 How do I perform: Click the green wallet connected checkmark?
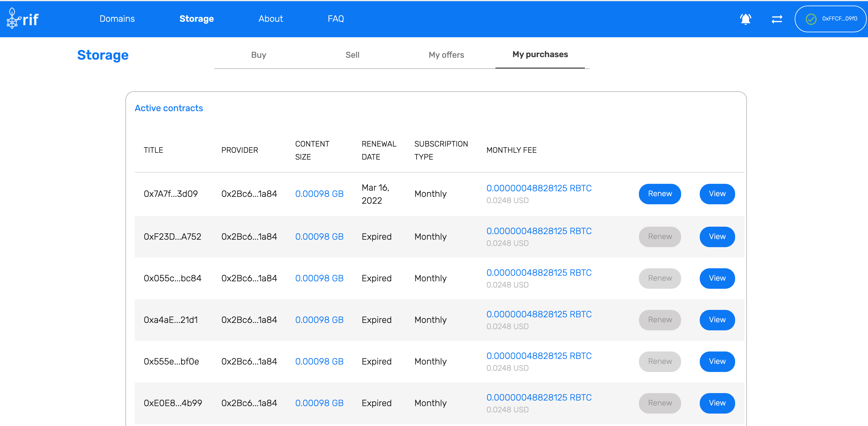tap(811, 19)
